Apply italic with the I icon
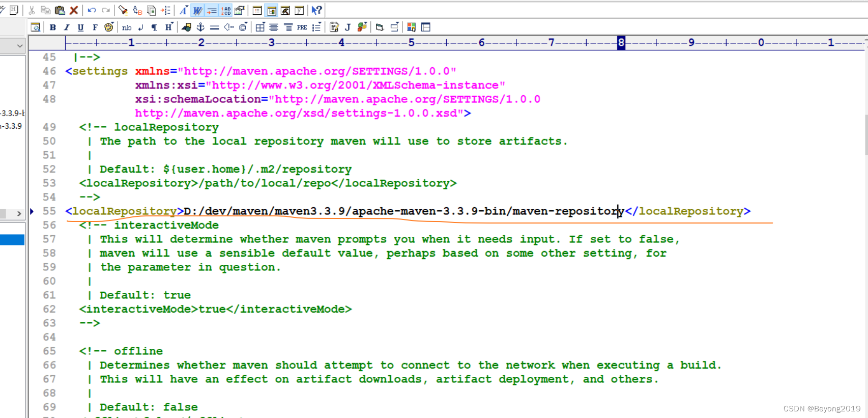This screenshot has height=418, width=868. pyautogui.click(x=67, y=27)
